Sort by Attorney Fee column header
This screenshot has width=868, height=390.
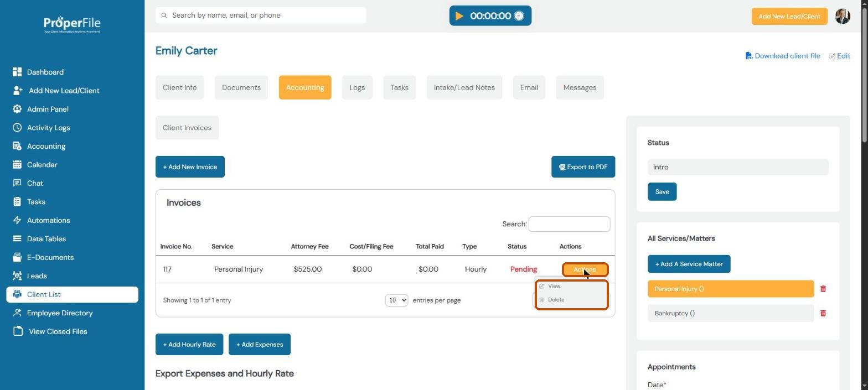point(310,247)
